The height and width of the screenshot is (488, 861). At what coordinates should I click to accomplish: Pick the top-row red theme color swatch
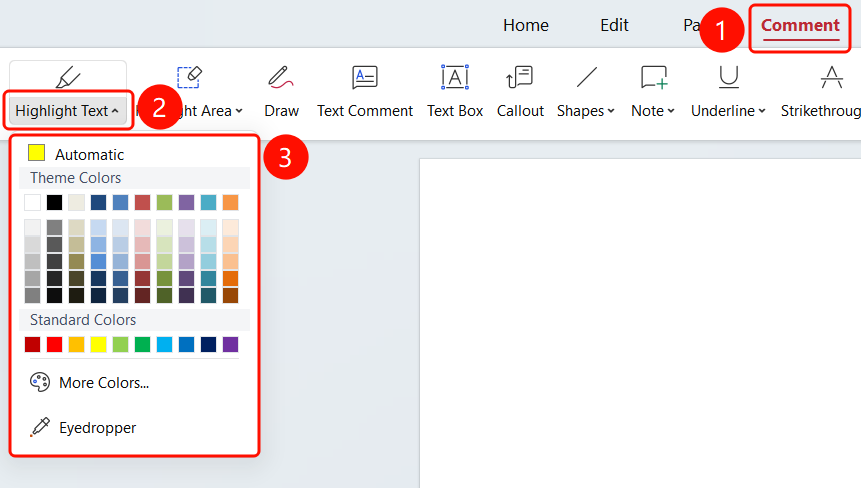[x=142, y=203]
